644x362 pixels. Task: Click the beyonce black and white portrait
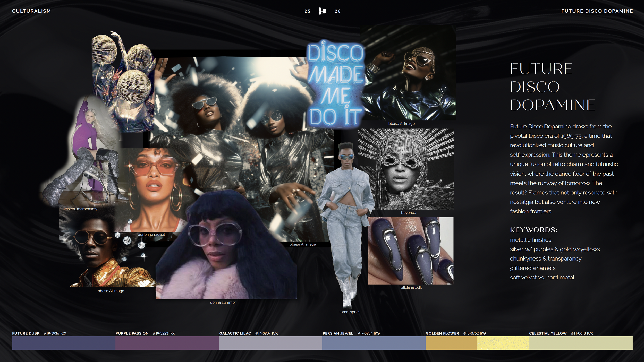(406, 169)
